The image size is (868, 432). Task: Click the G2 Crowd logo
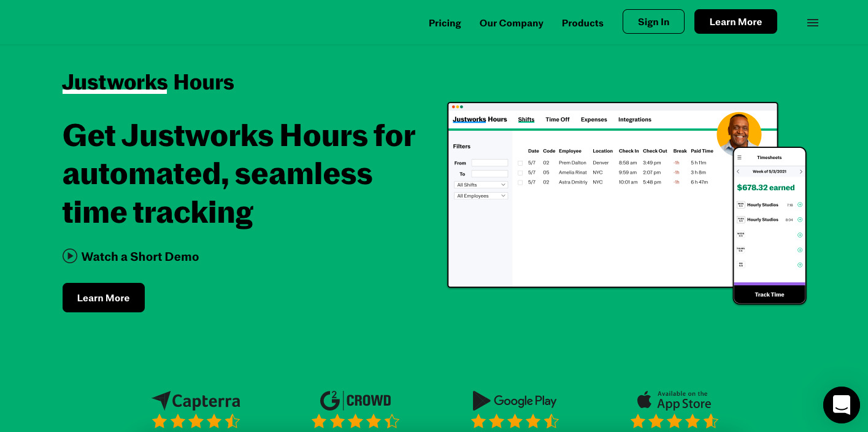355,401
